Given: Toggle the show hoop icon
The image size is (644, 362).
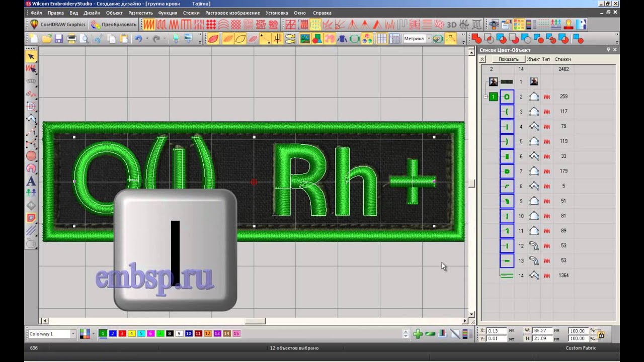Looking at the screenshot, I should point(355,39).
